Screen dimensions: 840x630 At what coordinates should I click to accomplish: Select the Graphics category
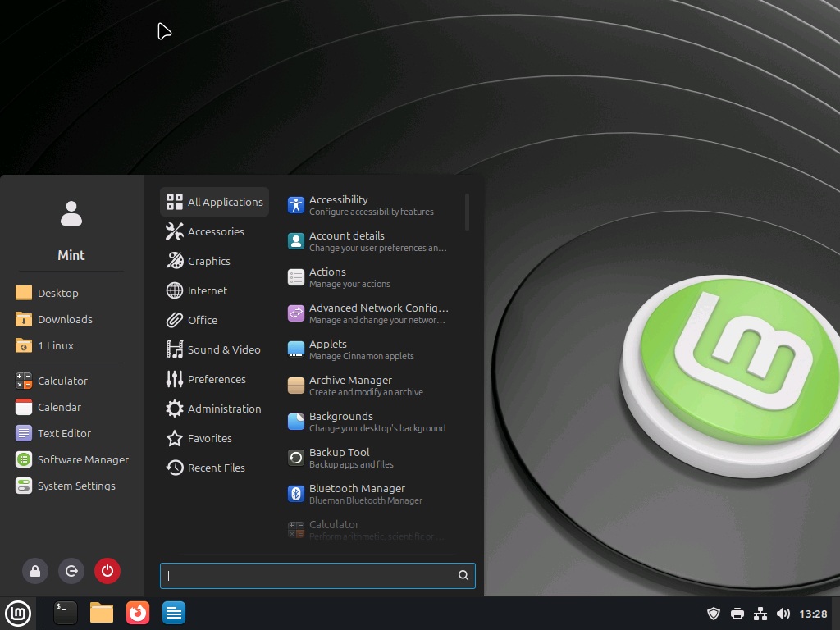pos(214,261)
